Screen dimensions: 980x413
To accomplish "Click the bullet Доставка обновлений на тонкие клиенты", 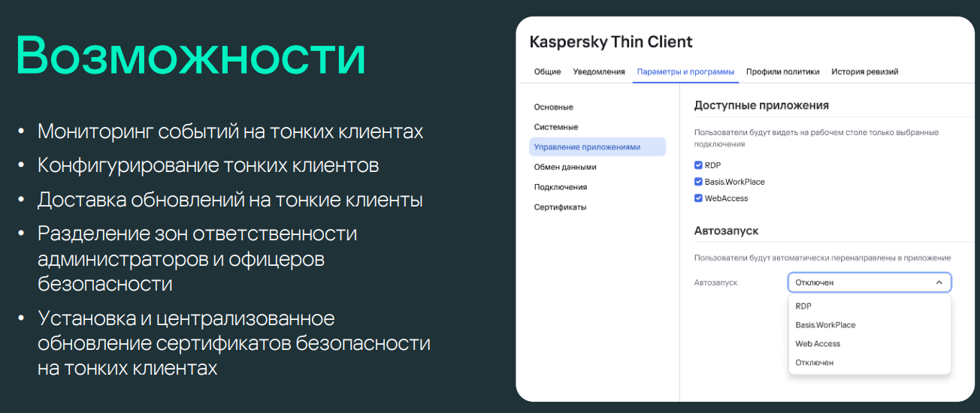I will (230, 200).
